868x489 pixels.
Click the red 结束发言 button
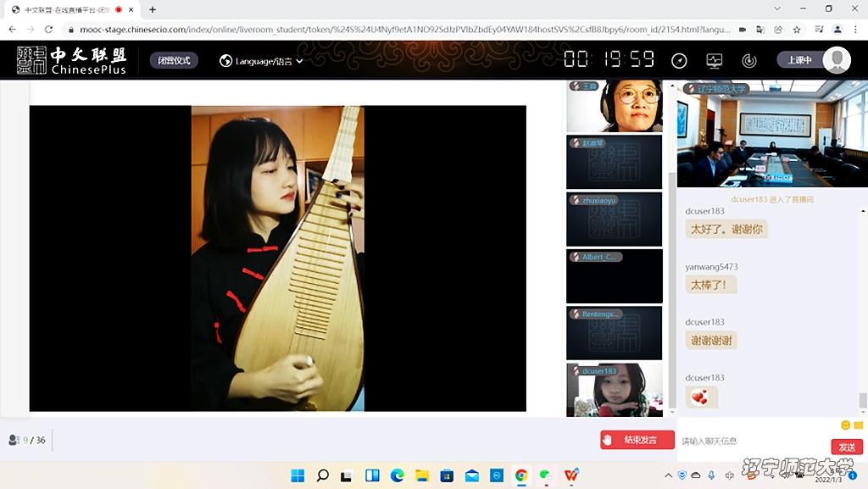637,440
